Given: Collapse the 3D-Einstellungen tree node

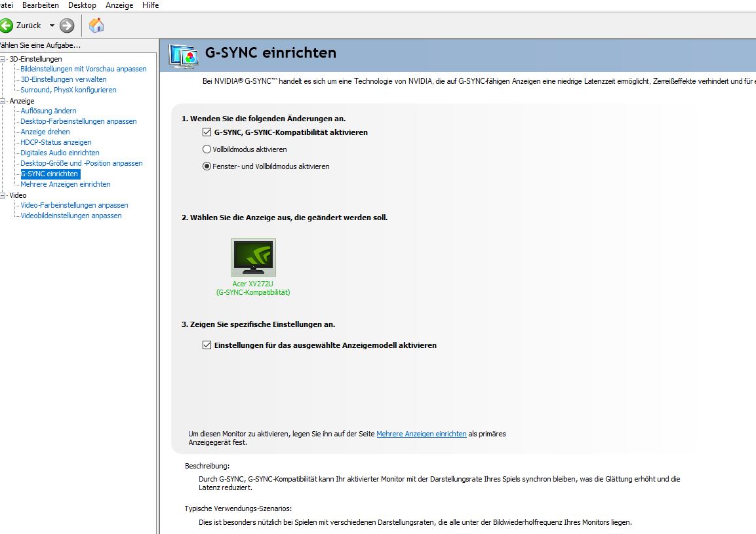Looking at the screenshot, I should [x=3, y=59].
